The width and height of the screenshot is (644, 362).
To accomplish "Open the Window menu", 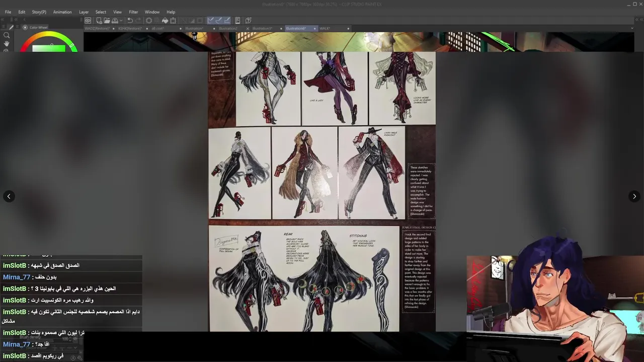I will (152, 12).
